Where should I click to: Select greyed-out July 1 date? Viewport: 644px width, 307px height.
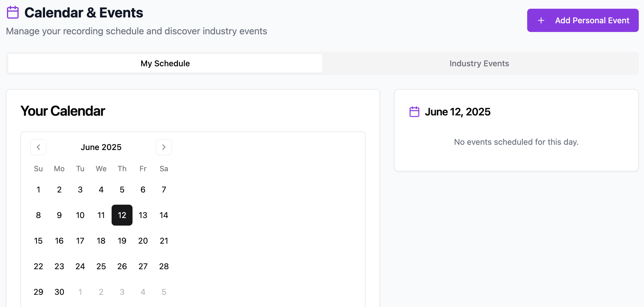[80, 292]
